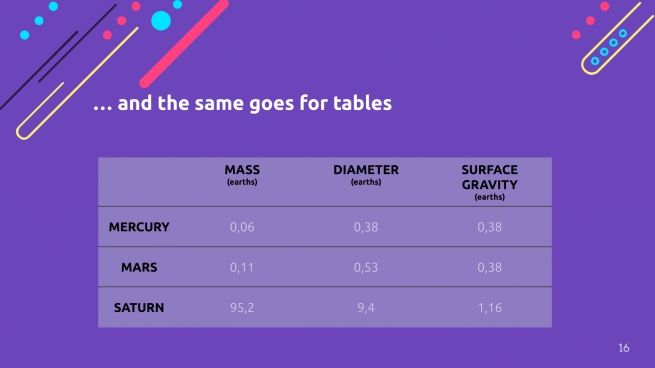Select the MASS column header

point(242,175)
